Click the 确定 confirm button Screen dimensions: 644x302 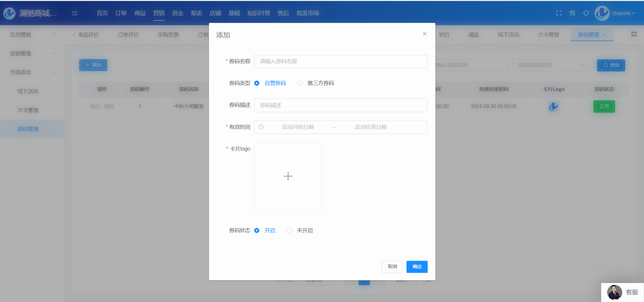point(417,267)
